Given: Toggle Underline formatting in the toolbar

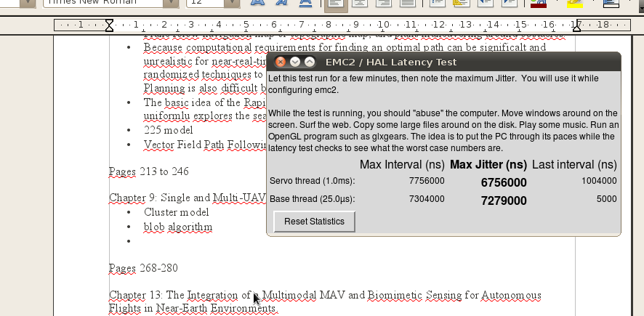Looking at the screenshot, I should (x=305, y=4).
